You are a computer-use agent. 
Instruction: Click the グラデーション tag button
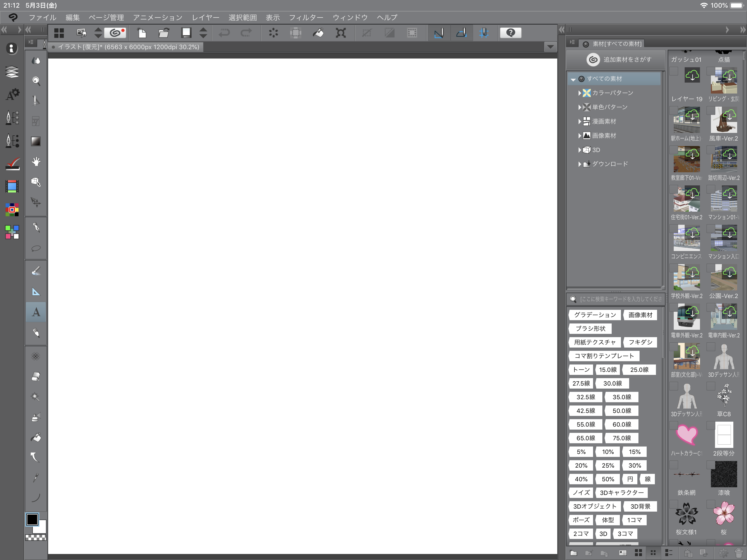pos(595,315)
